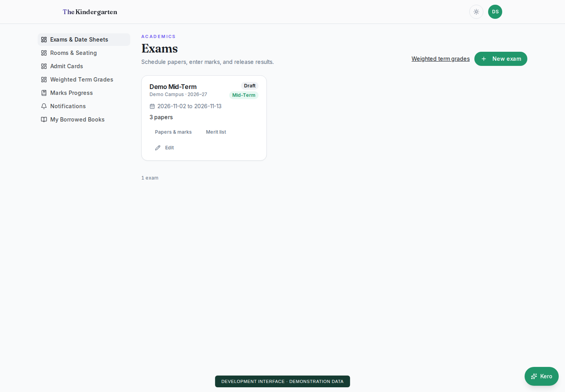The width and height of the screenshot is (565, 392).
Task: Click The Kindergarten logo
Action: pyautogui.click(x=90, y=12)
